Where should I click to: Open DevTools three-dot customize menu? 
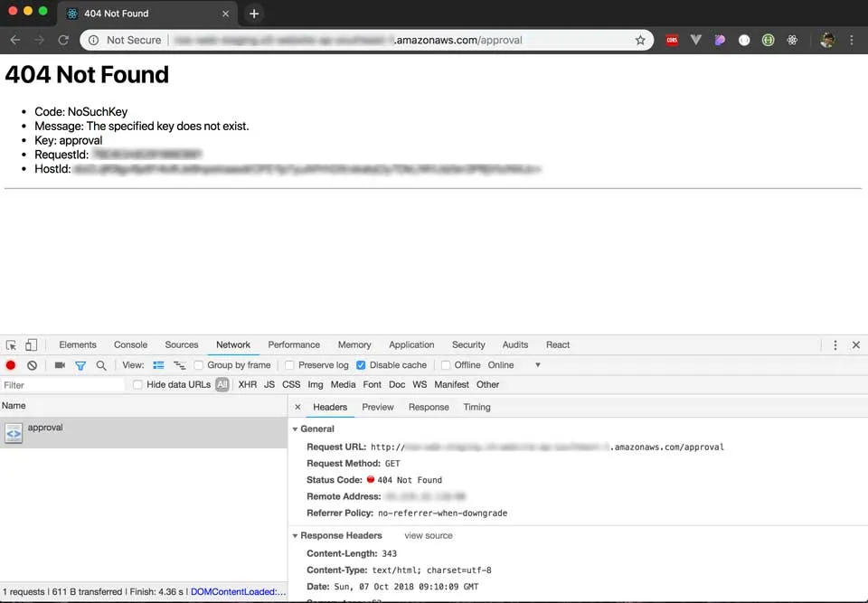[835, 344]
